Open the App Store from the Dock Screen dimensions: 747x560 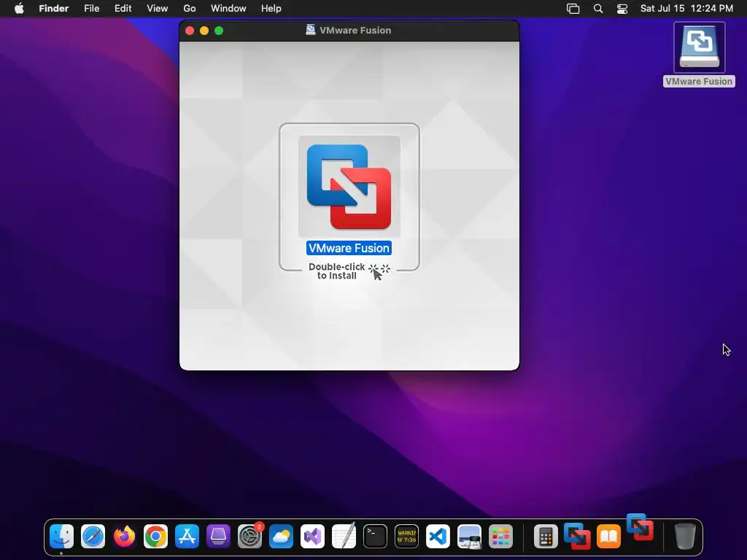click(187, 537)
